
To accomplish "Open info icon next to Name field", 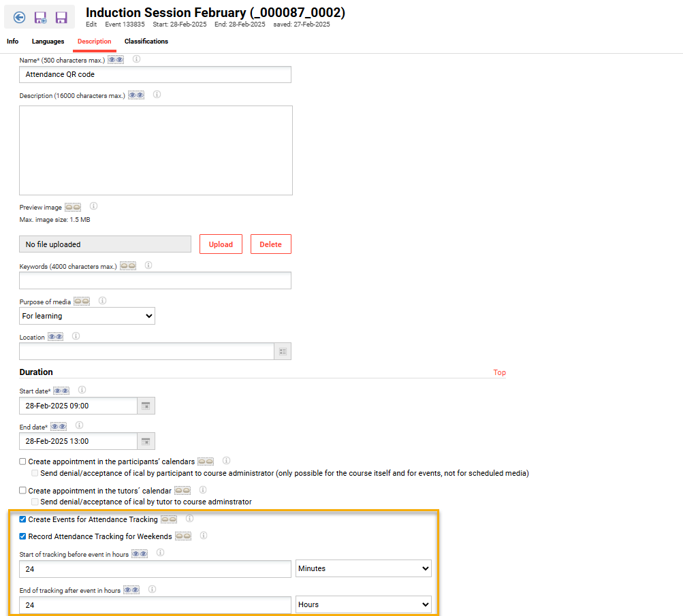I will [x=136, y=59].
